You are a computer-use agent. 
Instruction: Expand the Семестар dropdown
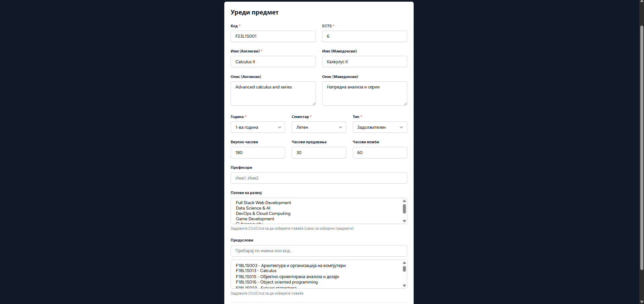318,127
